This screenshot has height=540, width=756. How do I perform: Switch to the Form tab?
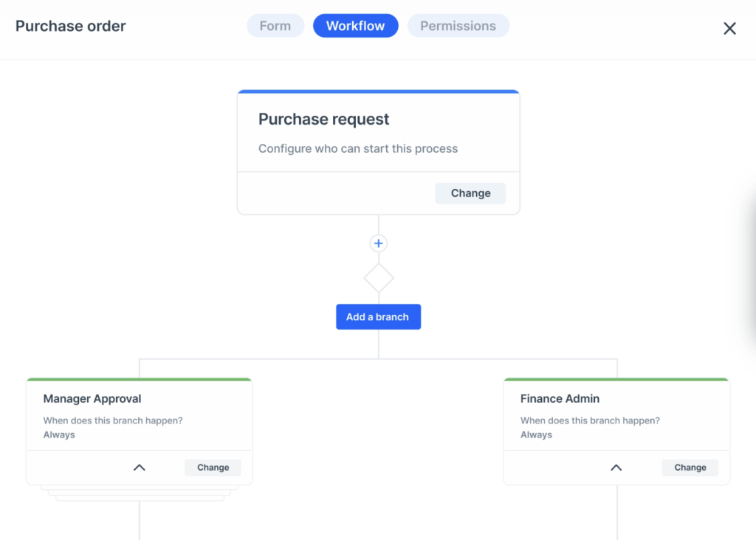pyautogui.click(x=275, y=25)
